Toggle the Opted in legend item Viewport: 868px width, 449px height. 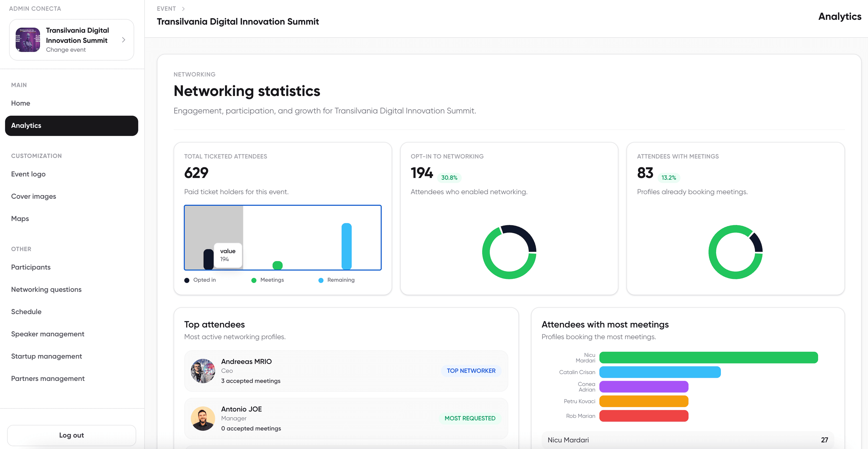tap(200, 280)
